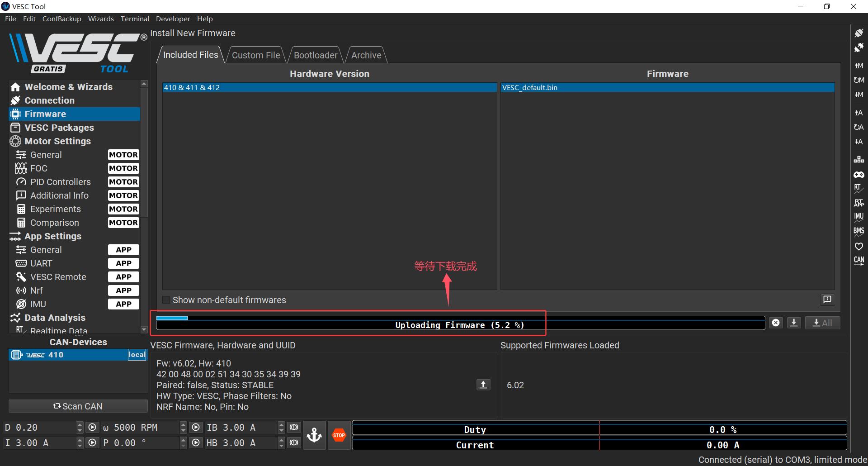Switch to Bootloader tab

(316, 55)
